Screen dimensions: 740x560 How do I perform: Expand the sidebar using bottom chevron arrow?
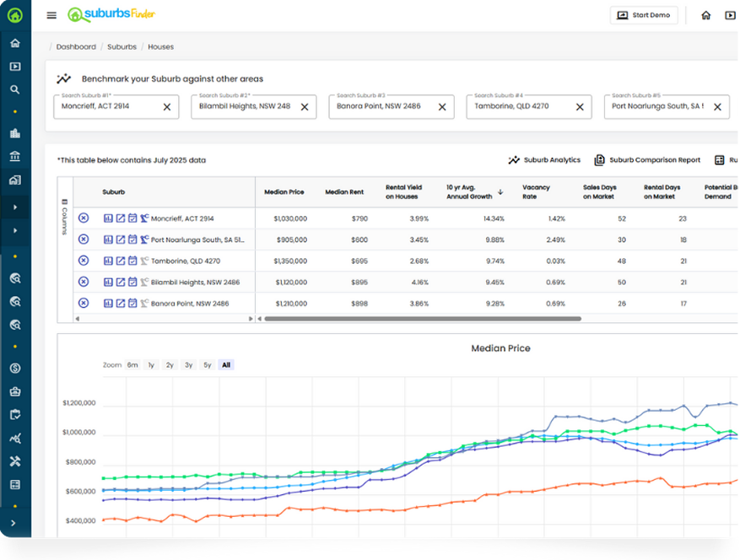coord(15,524)
